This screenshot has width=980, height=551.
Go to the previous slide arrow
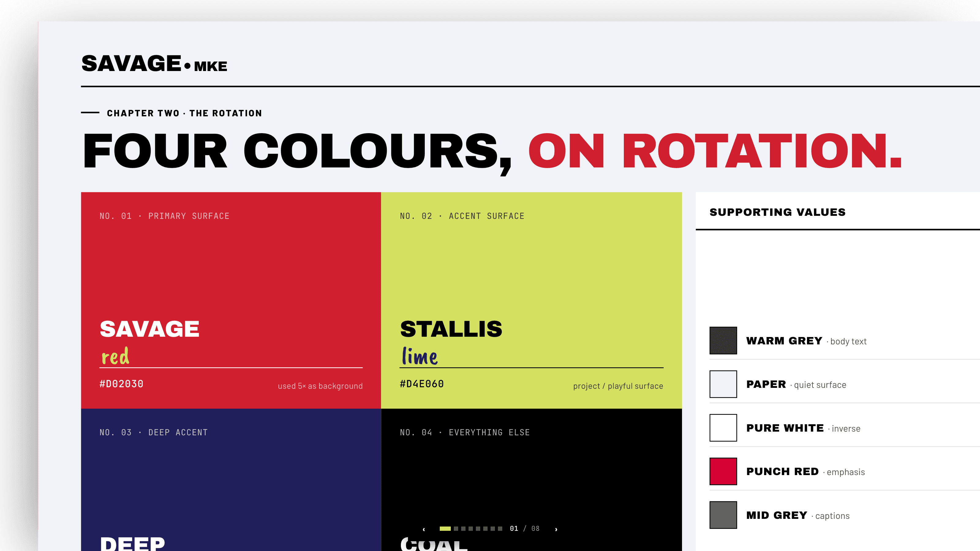(424, 529)
